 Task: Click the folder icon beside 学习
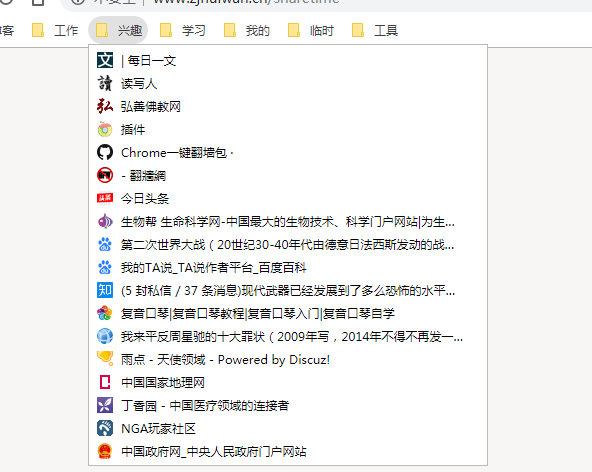tap(166, 30)
